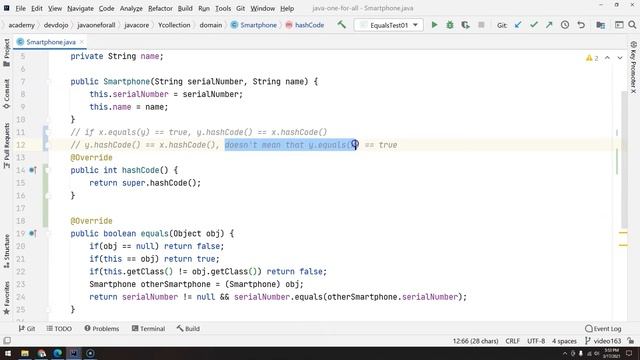
Task: Open the Tools menu
Action: point(223,8)
